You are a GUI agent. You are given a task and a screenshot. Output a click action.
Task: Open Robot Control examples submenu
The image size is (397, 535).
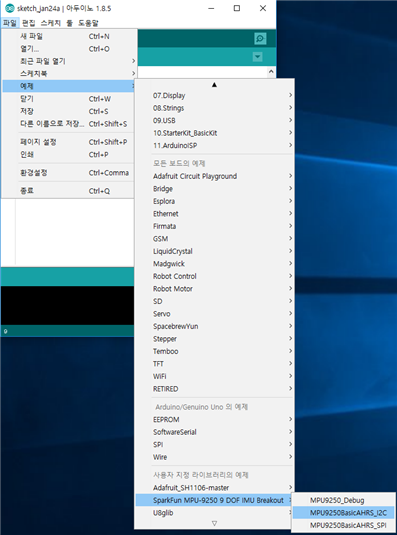214,276
